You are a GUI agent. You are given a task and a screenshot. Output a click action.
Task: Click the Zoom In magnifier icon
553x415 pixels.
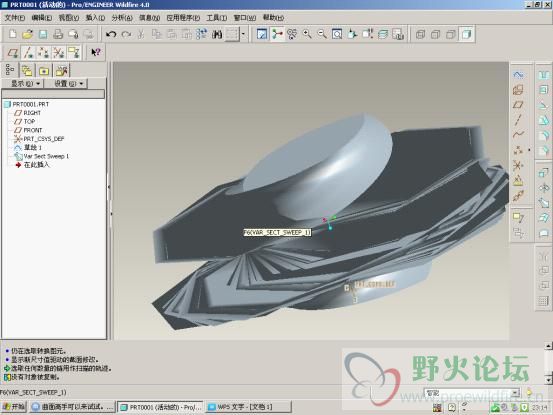click(x=307, y=34)
